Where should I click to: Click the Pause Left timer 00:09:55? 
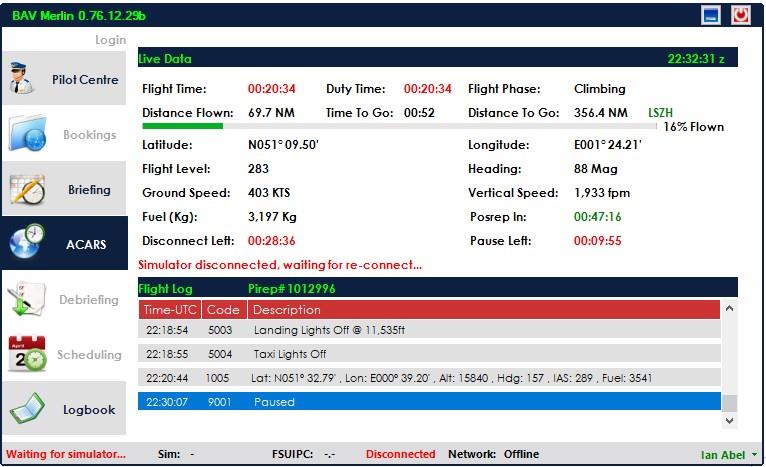pos(597,241)
